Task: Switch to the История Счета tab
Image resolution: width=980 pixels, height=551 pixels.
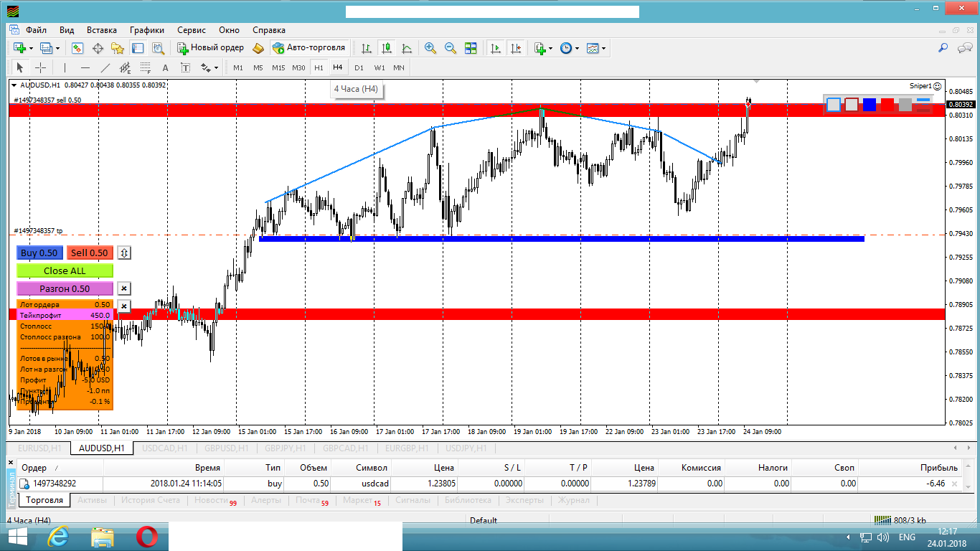Action: pos(151,500)
